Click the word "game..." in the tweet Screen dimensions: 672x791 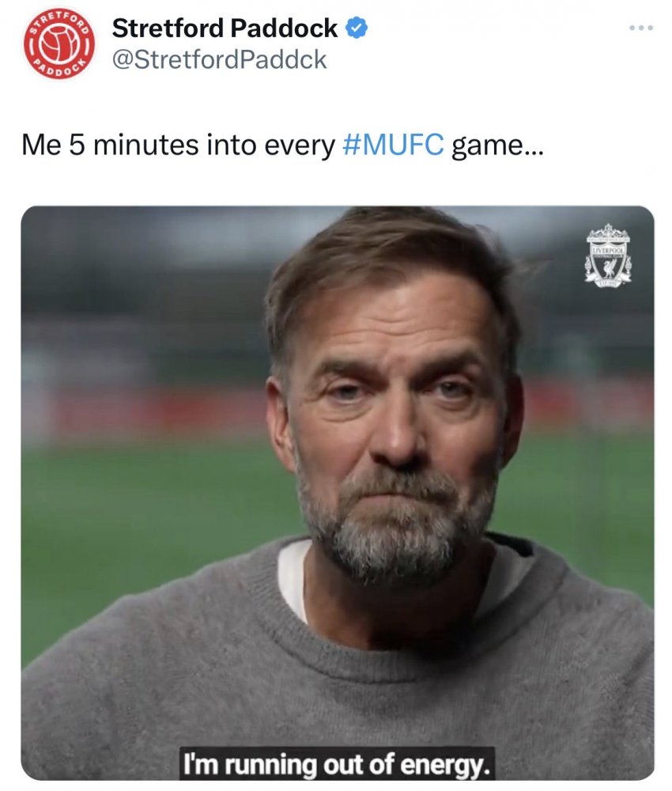497,146
